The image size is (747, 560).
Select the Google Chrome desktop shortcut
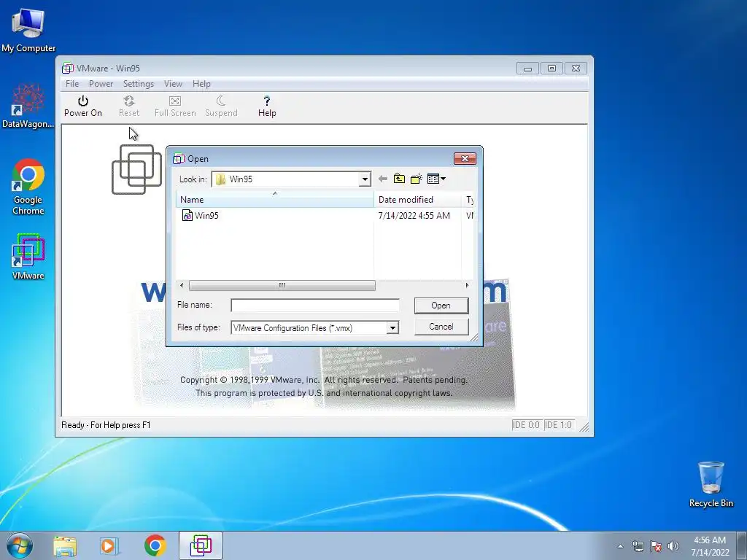(x=28, y=187)
